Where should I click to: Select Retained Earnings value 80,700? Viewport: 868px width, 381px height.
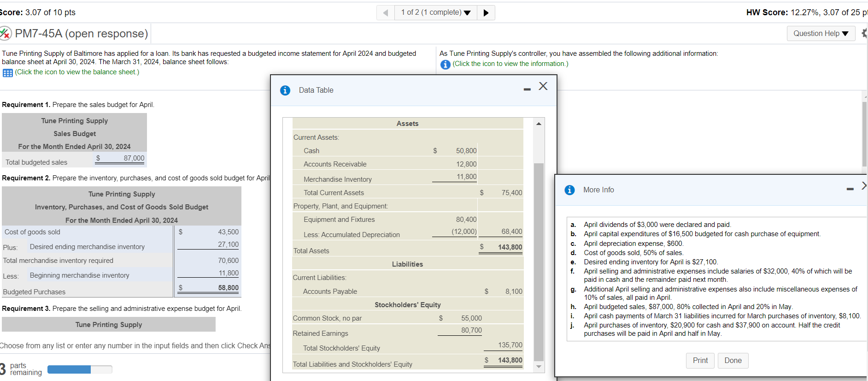[471, 331]
